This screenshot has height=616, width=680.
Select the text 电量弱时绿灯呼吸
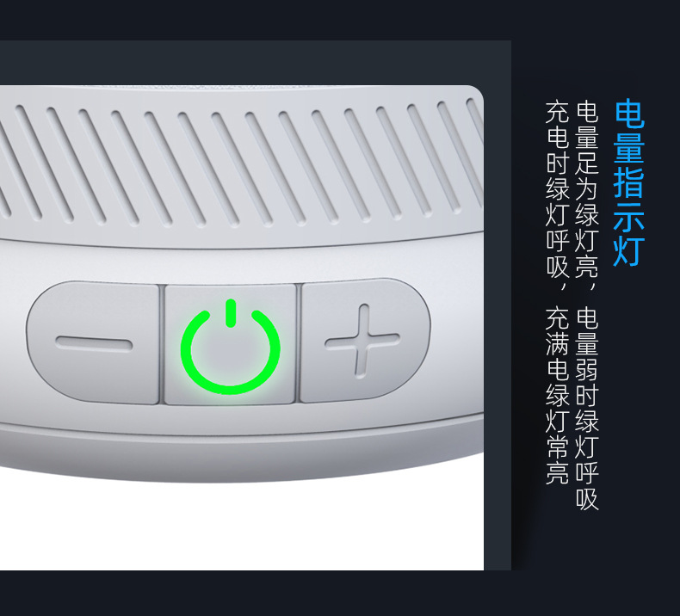tap(587, 409)
